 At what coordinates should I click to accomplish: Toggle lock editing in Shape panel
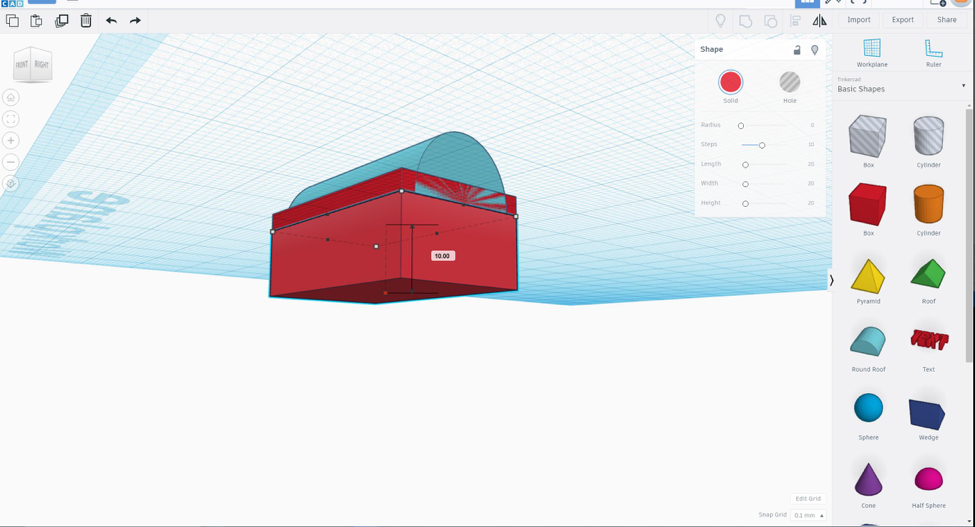pyautogui.click(x=797, y=50)
